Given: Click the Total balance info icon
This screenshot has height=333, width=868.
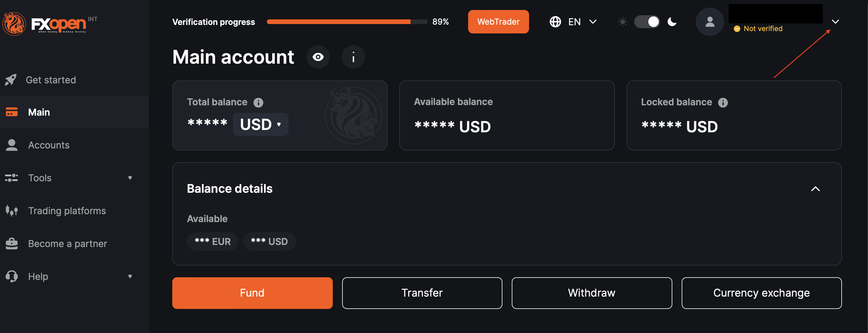Looking at the screenshot, I should point(258,103).
